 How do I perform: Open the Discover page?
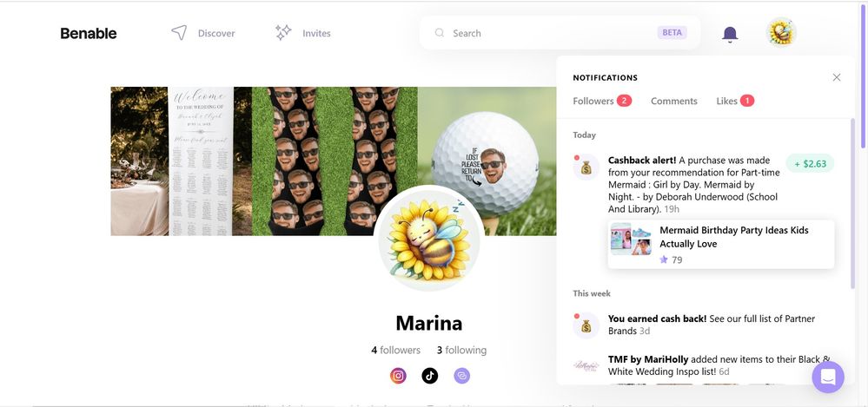pyautogui.click(x=203, y=33)
